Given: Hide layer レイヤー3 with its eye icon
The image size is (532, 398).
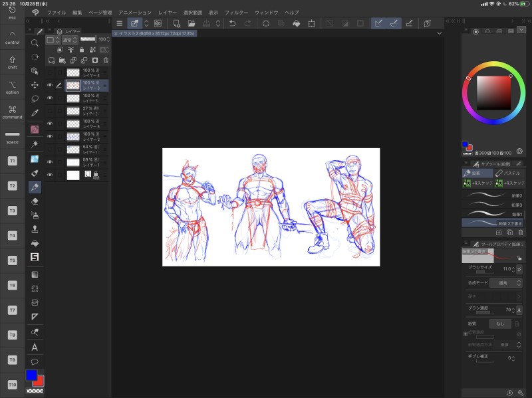Looking at the screenshot, I should 50,85.
